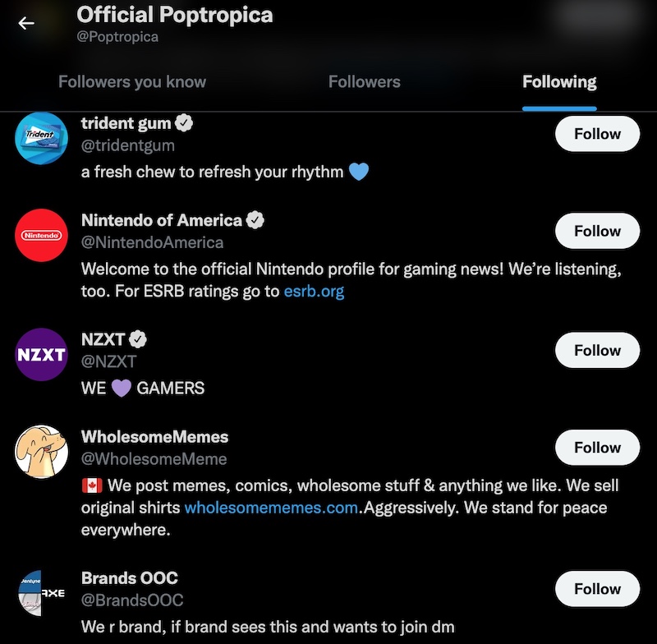Follow the NZXT account

click(x=597, y=350)
